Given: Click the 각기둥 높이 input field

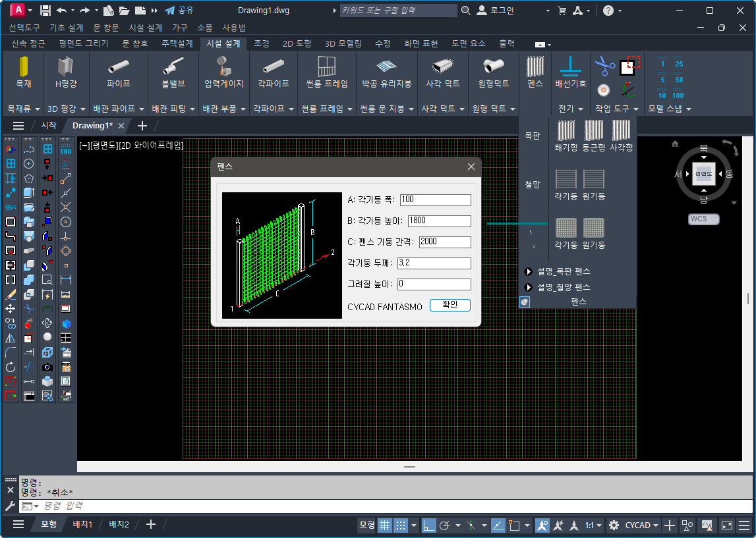Looking at the screenshot, I should [439, 221].
